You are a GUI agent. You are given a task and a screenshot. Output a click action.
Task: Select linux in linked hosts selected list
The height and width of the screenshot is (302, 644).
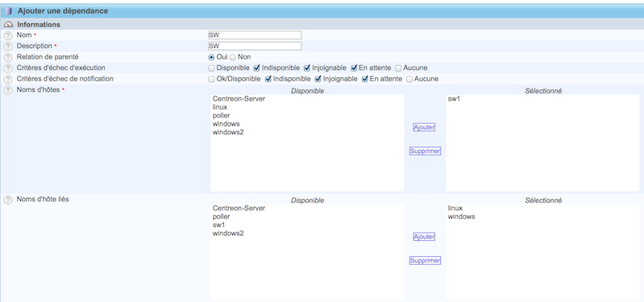(455, 208)
